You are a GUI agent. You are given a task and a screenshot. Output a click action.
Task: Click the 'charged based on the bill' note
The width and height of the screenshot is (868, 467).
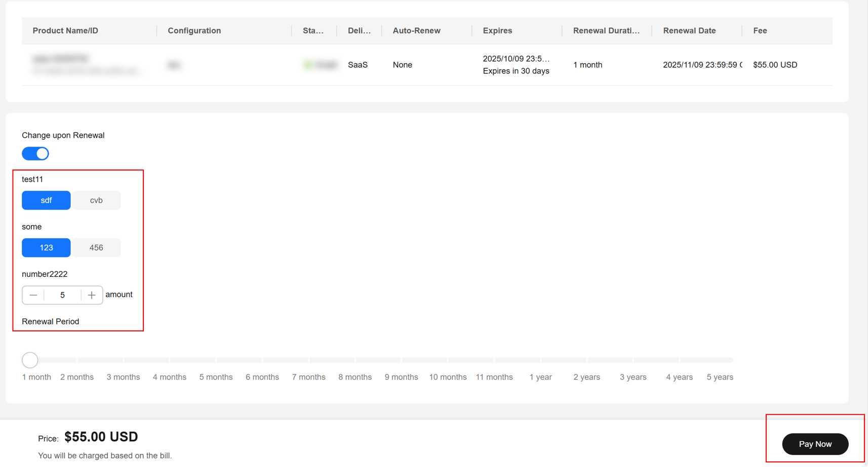(x=105, y=456)
